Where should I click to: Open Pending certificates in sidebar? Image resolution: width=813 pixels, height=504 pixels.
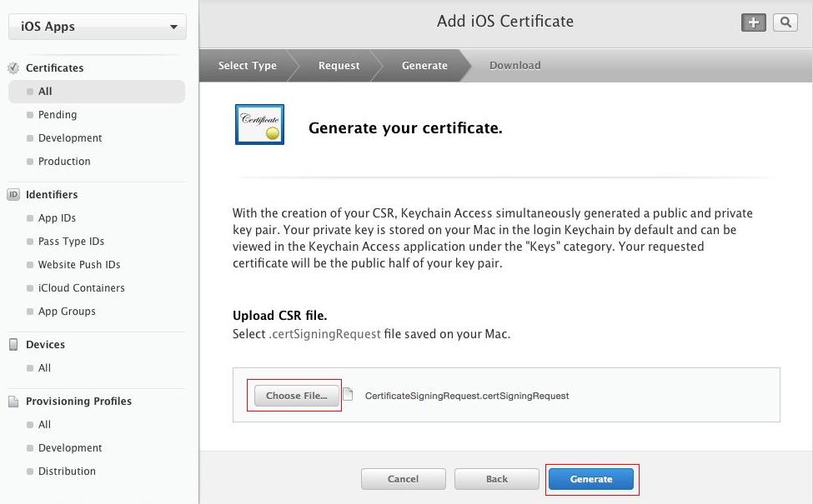pos(58,114)
